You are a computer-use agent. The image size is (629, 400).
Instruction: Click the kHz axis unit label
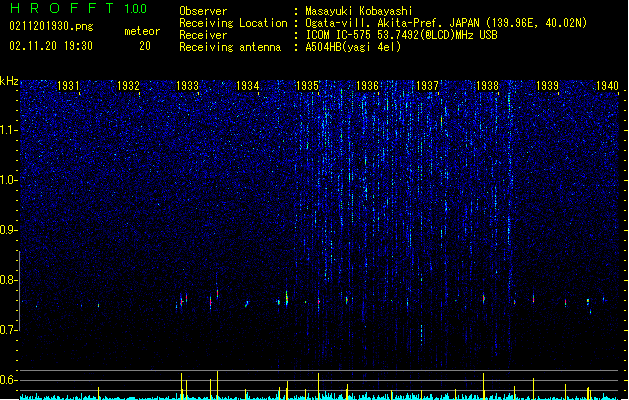[x=9, y=81]
